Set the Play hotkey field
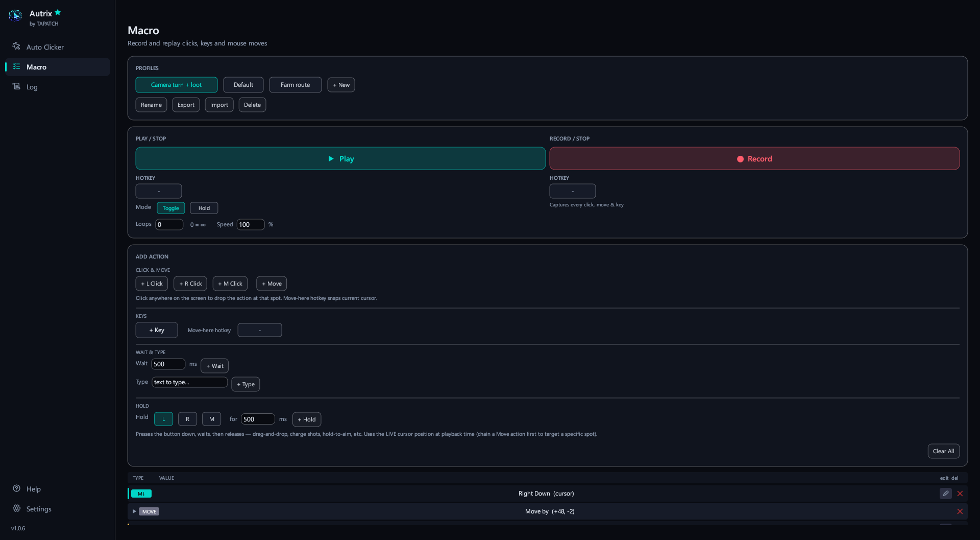Screen dimensions: 980x540 [159, 191]
